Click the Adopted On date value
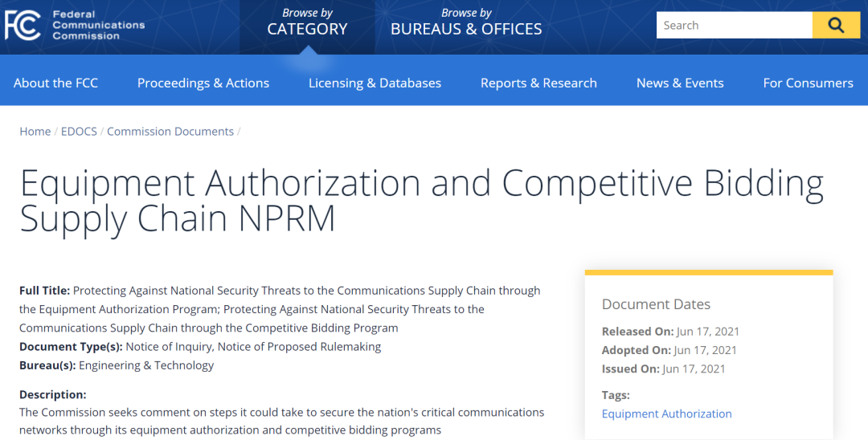The height and width of the screenshot is (440, 868). [x=706, y=350]
